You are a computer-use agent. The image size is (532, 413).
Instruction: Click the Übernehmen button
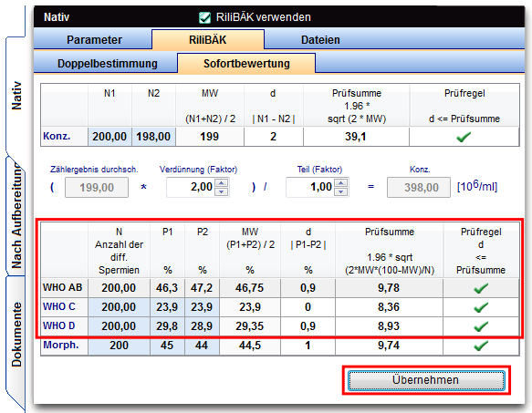(x=426, y=380)
